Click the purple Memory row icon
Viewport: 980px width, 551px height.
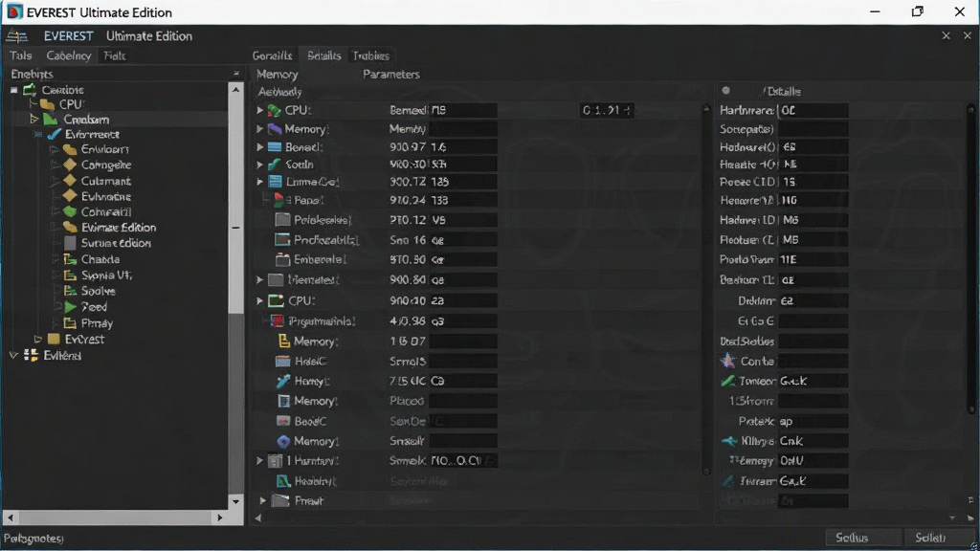click(x=275, y=129)
